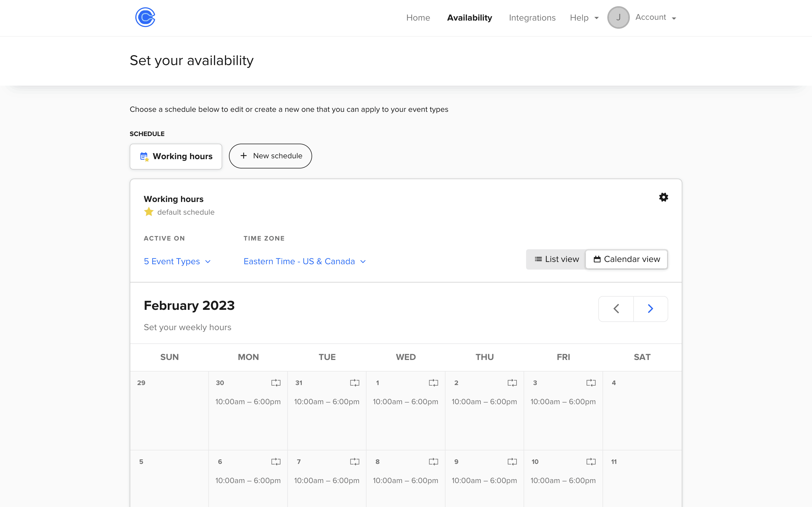Go to the Home page

418,18
